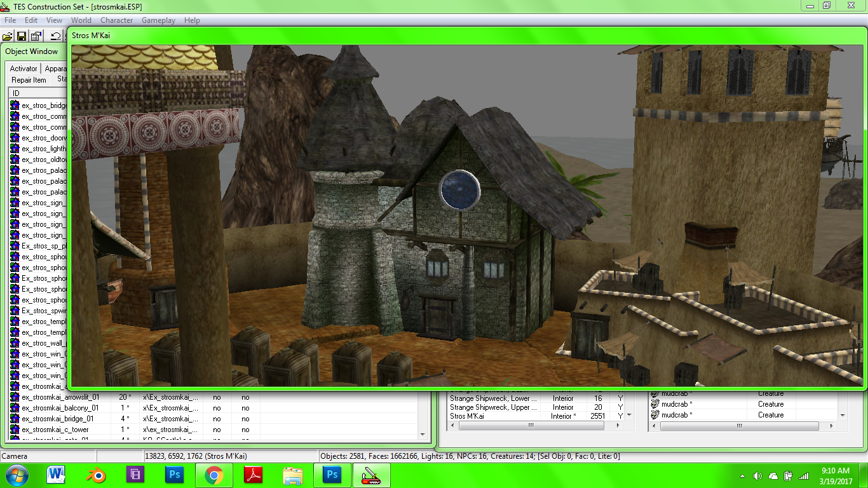The height and width of the screenshot is (488, 868).
Task: Open Google Chrome from the taskbar
Action: [x=214, y=475]
